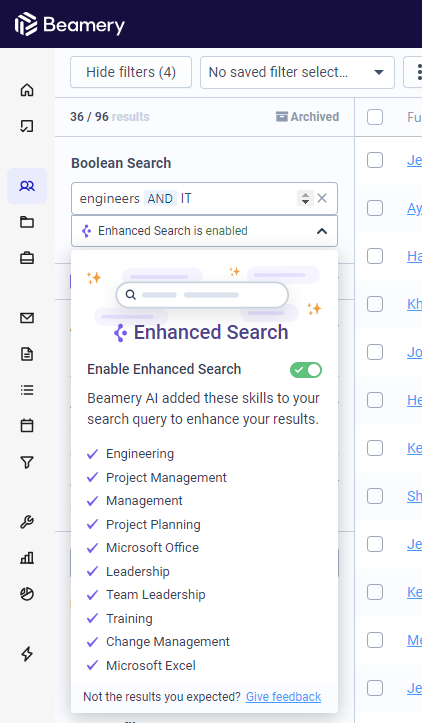The image size is (422, 723).
Task: Disable the Enable Enhanced Search toggle
Action: [306, 370]
